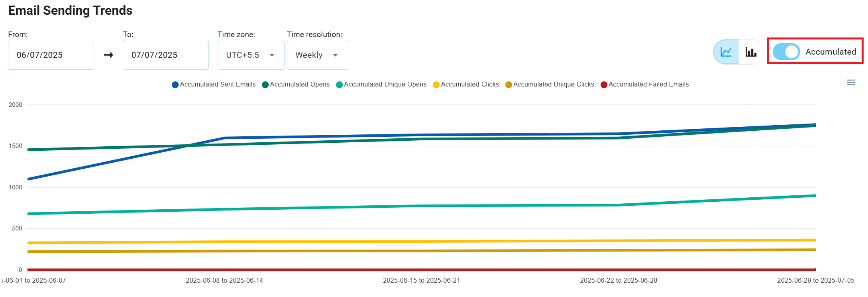Hide the Accumulated Clicks series

point(469,85)
